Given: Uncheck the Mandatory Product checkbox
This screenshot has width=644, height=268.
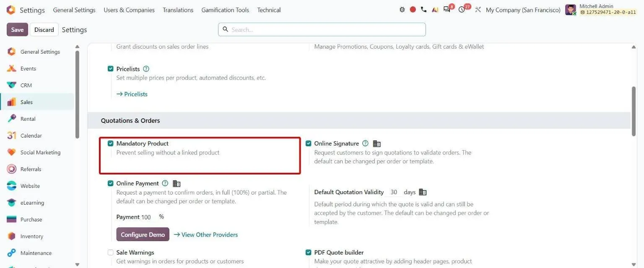Looking at the screenshot, I should pyautogui.click(x=111, y=143).
